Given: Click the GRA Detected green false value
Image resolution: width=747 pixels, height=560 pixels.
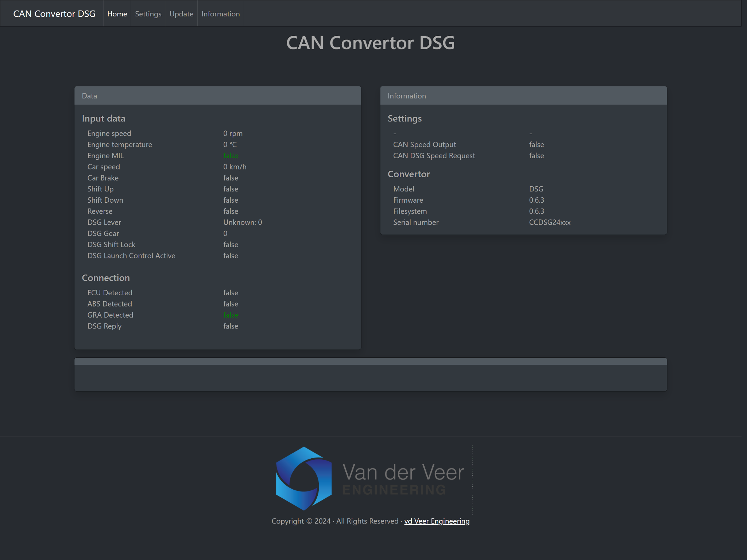Looking at the screenshot, I should 231,315.
